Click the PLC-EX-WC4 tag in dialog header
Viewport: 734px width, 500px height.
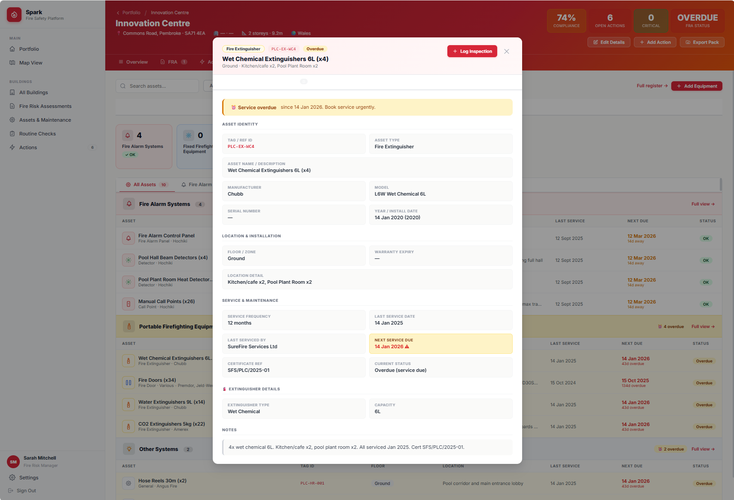[284, 49]
